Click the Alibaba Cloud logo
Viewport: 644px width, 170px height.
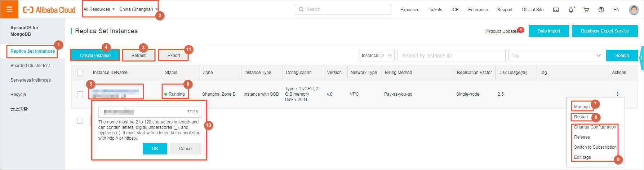coord(49,10)
